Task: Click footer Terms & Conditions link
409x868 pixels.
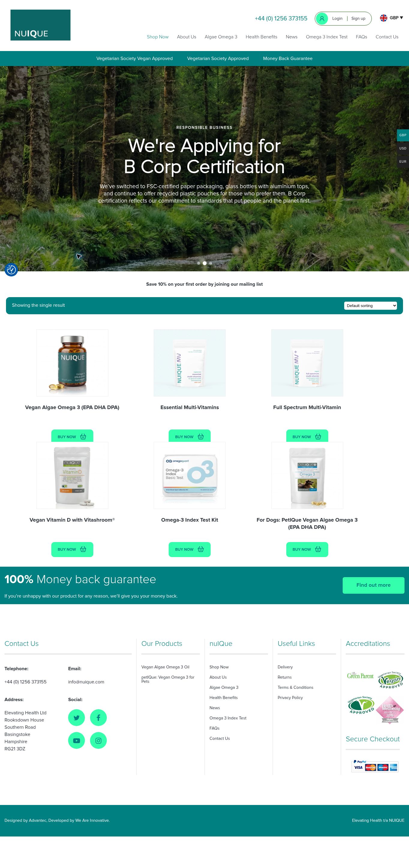Action: (x=296, y=687)
